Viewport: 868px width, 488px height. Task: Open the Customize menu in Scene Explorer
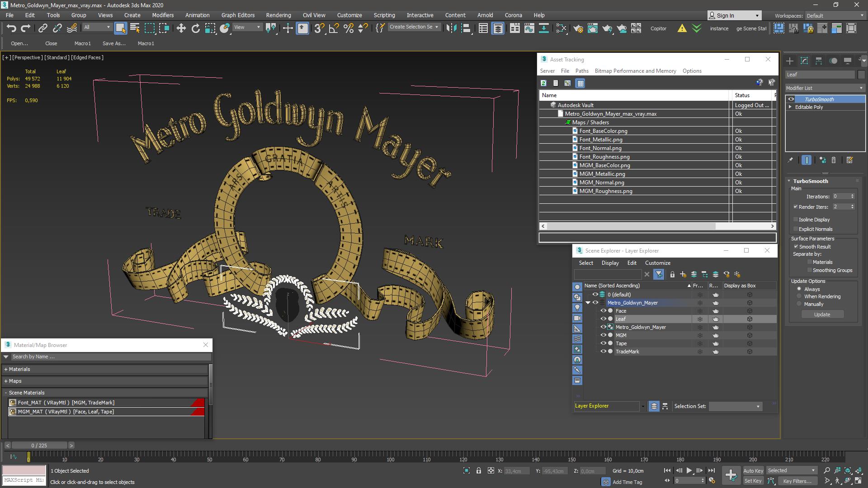[x=657, y=263]
